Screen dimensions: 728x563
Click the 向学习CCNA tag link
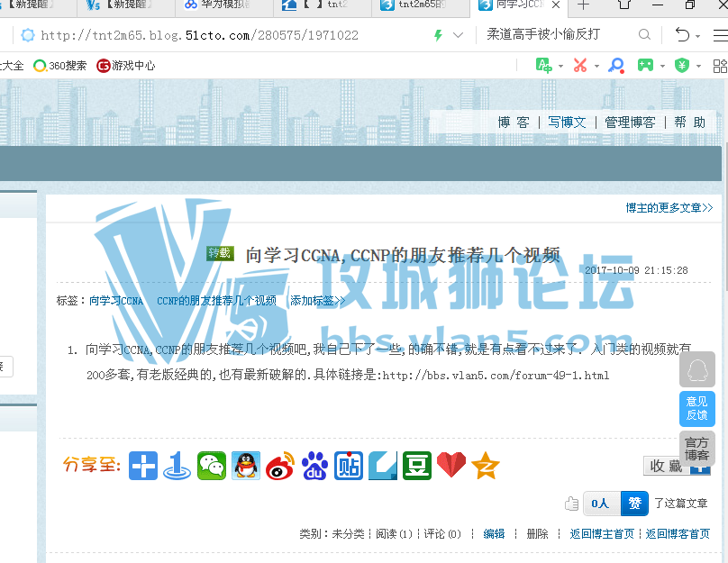pyautogui.click(x=116, y=301)
